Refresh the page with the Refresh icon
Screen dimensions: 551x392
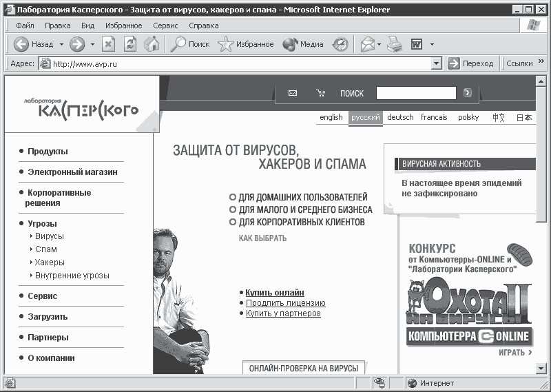pyautogui.click(x=130, y=44)
